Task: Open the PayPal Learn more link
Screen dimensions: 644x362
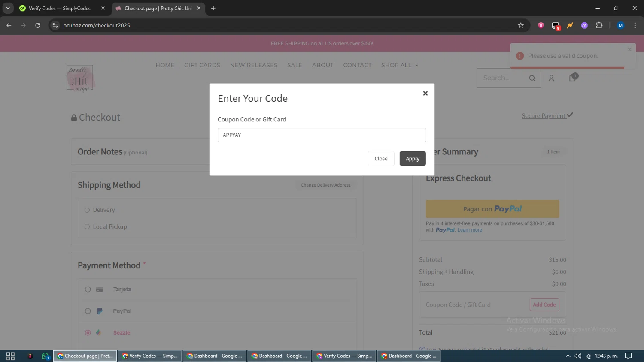Action: [470, 230]
